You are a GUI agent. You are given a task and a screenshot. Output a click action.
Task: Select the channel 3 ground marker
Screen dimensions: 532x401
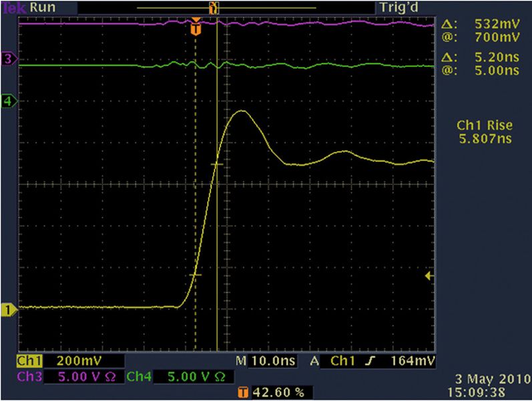9,58
